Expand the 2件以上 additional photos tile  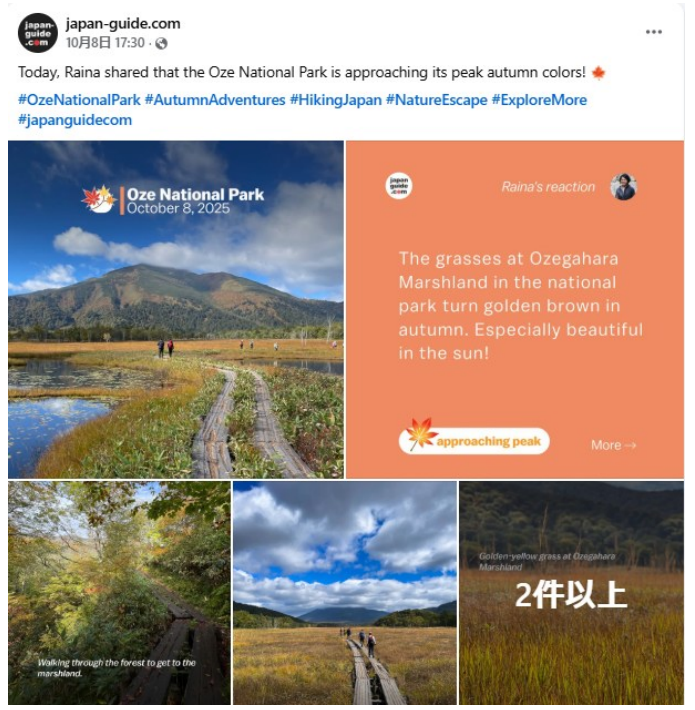pyautogui.click(x=571, y=593)
